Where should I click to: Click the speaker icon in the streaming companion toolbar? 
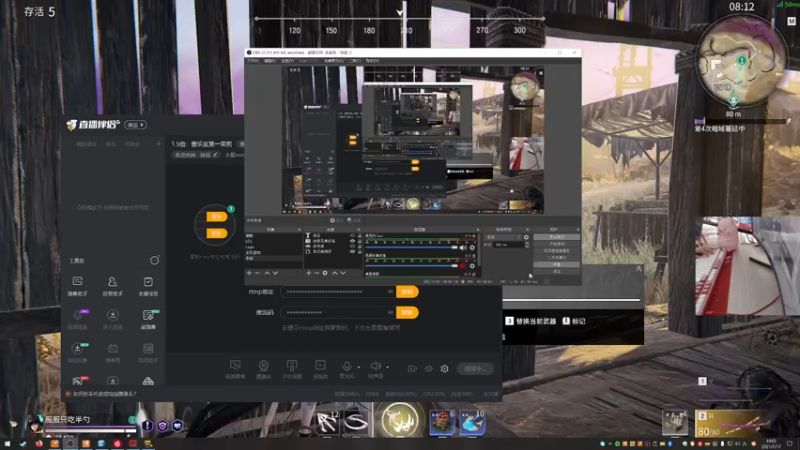pos(376,366)
